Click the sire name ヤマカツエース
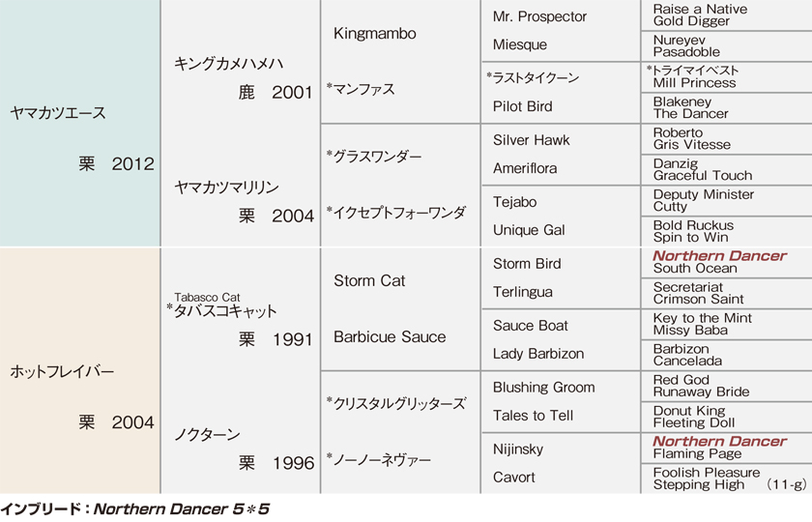The height and width of the screenshot is (522, 812). click(58, 113)
